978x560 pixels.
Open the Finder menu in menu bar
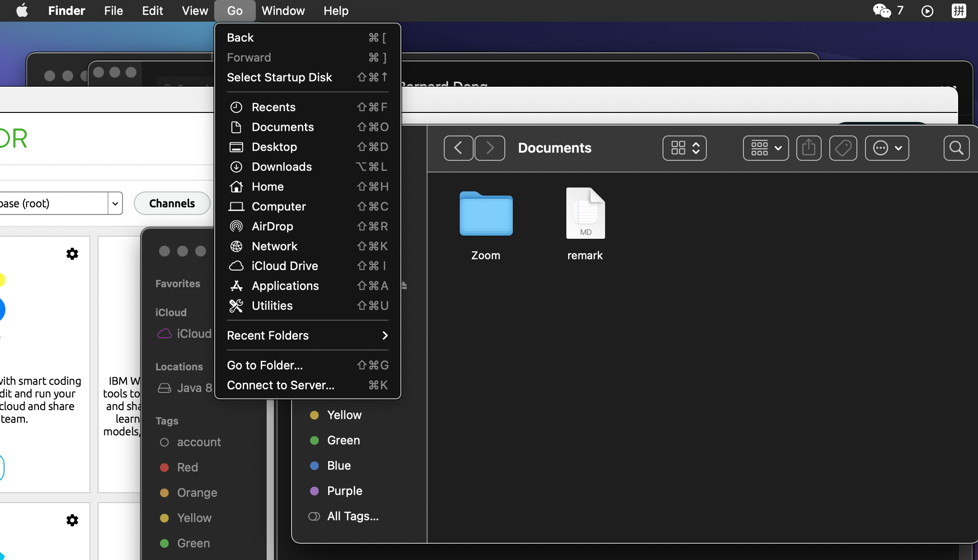(66, 10)
